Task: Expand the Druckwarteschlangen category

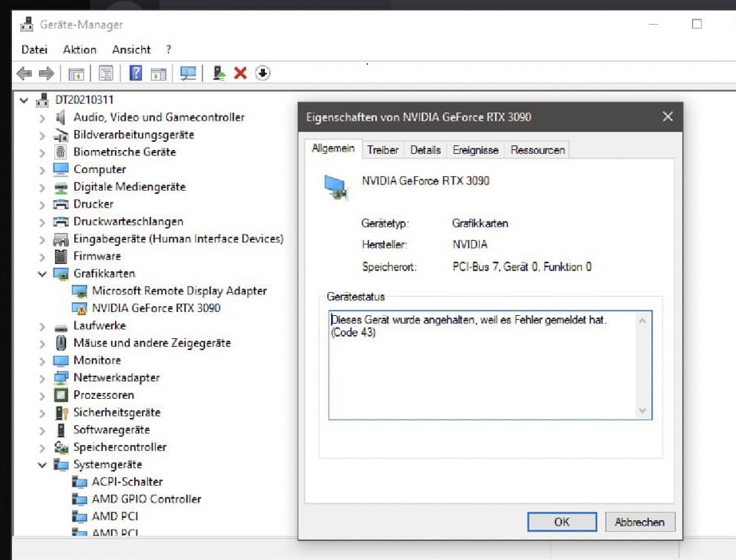Action: pos(42,223)
